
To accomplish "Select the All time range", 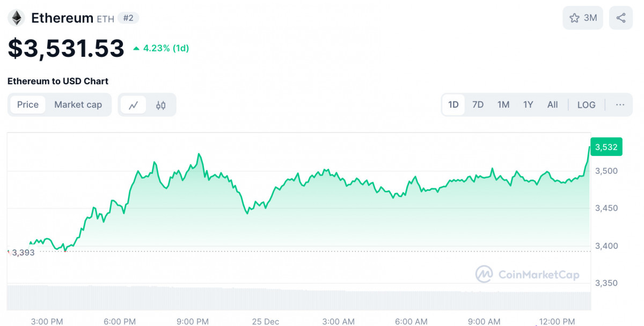I will point(552,105).
